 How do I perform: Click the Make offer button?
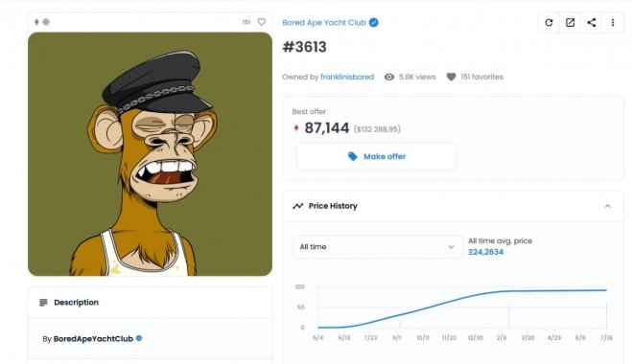pos(377,156)
